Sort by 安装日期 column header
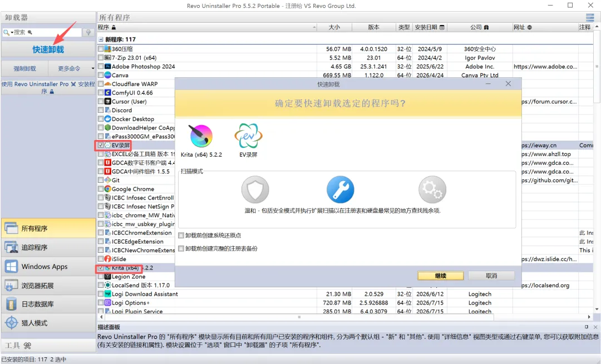601x364 pixels. click(430, 27)
